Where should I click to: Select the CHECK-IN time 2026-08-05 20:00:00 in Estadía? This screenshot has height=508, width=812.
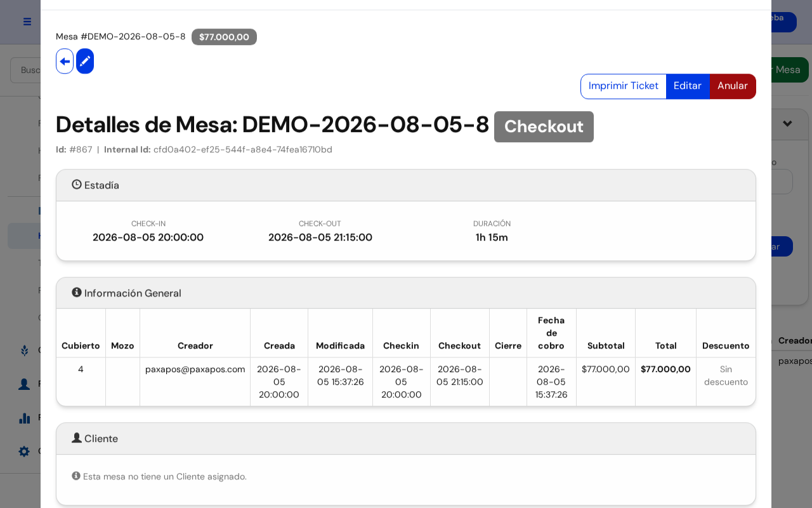(148, 237)
